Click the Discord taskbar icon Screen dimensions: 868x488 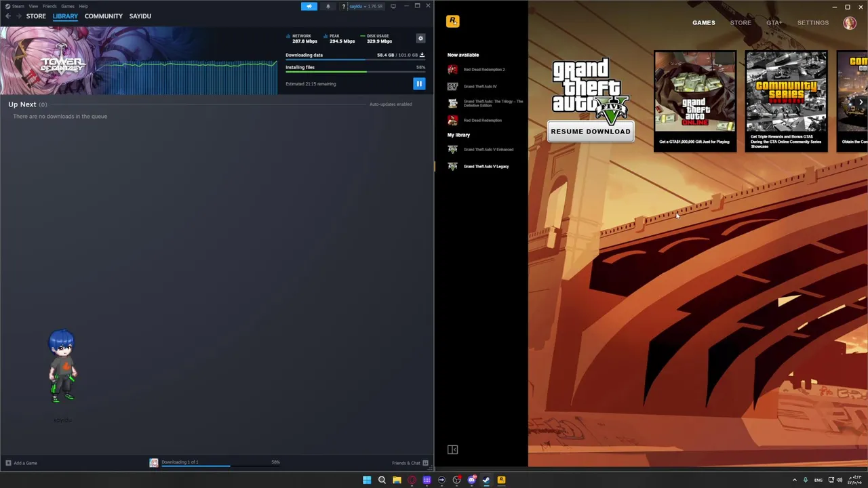(x=471, y=480)
